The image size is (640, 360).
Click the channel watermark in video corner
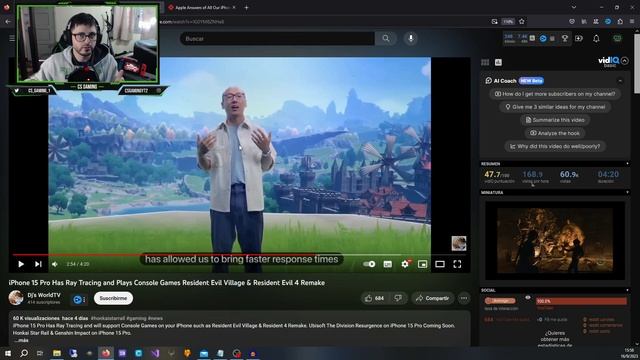pos(459,243)
